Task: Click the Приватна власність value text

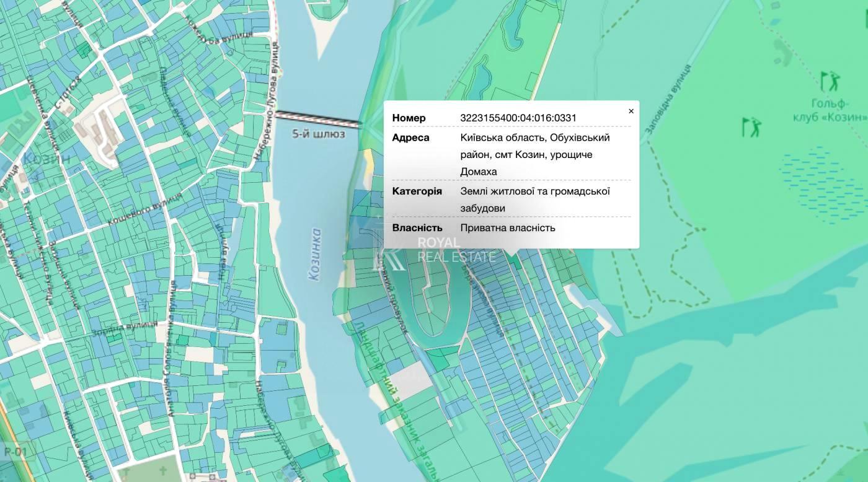Action: pos(508,228)
